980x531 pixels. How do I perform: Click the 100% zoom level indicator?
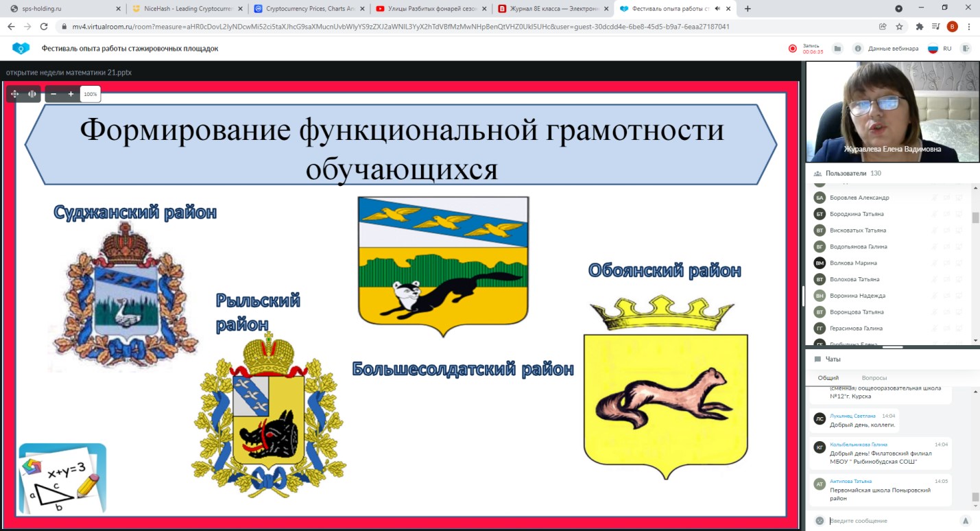click(x=91, y=94)
